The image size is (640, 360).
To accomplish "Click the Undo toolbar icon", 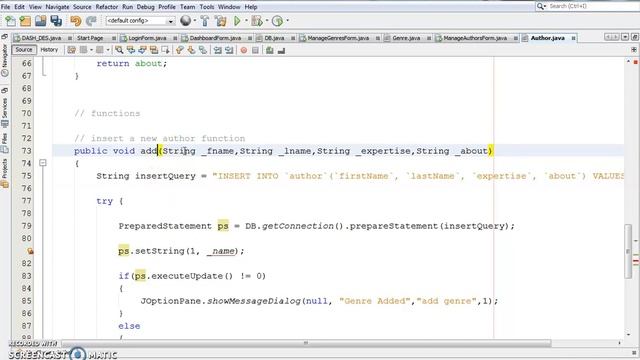I will coord(76,21).
